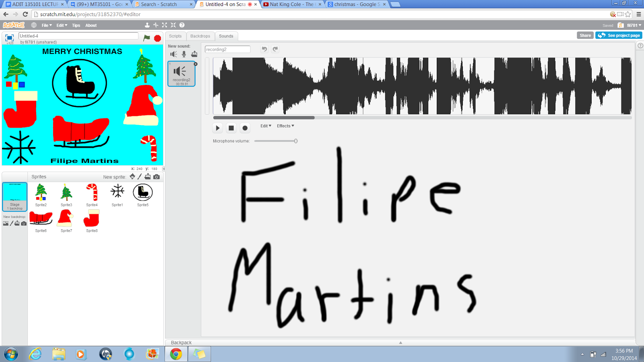
Task: Switch to the Backdrops tab
Action: (x=200, y=36)
